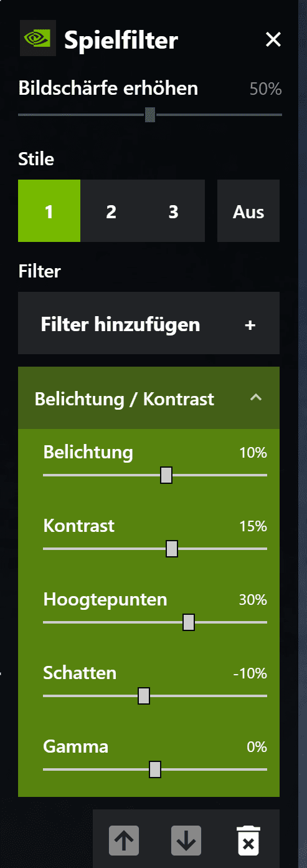The width and height of the screenshot is (307, 868).
Task: Select style 1
Action: point(49,211)
